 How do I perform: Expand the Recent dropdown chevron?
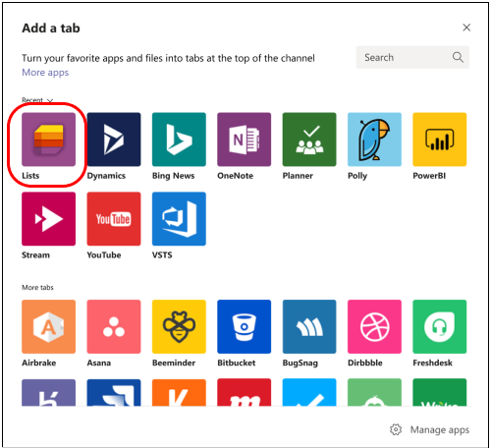(x=50, y=100)
